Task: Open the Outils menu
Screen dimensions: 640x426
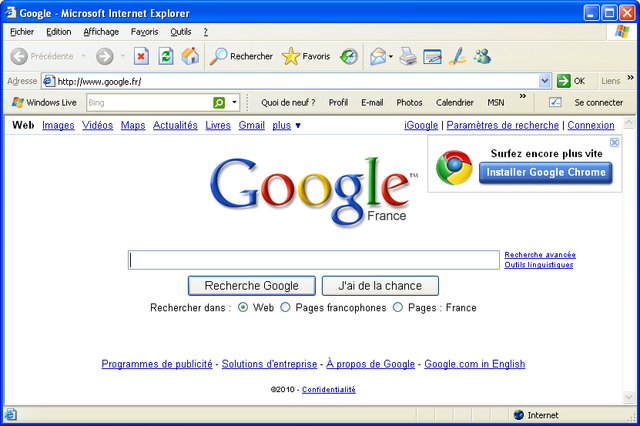Action: (x=180, y=32)
